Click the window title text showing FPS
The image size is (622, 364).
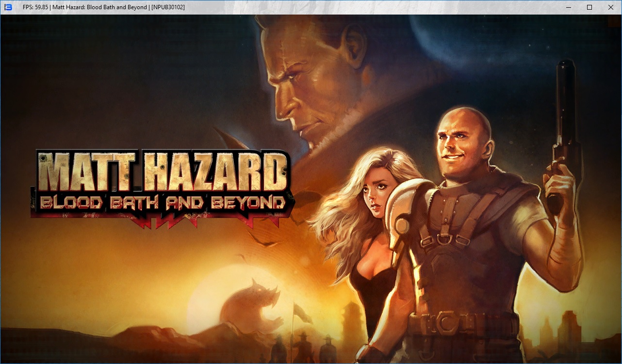103,7
